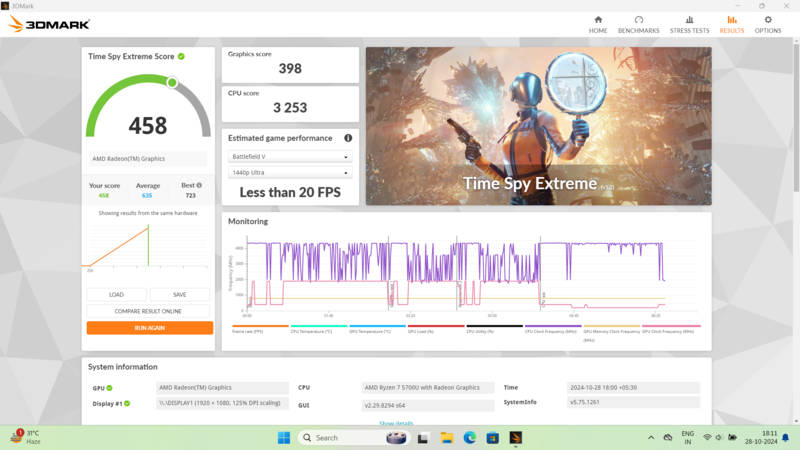The height and width of the screenshot is (450, 800).
Task: Click the info icon next to Best score
Action: [199, 185]
